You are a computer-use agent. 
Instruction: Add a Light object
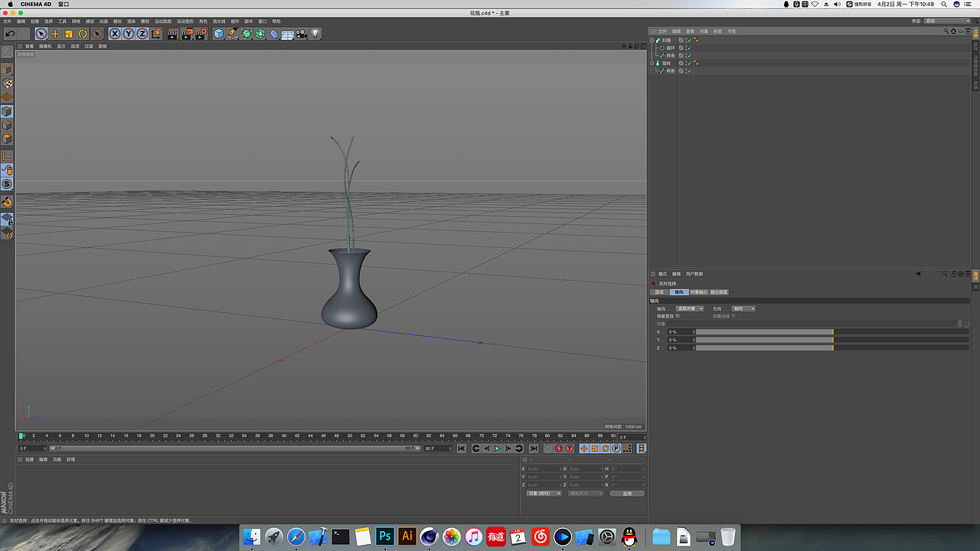(315, 34)
